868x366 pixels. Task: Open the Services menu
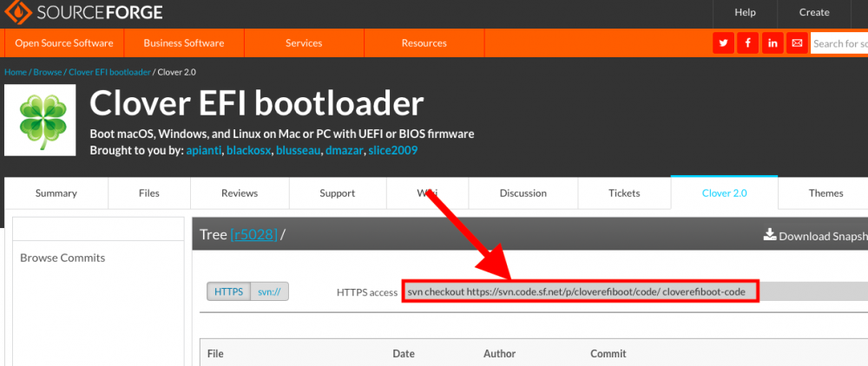(x=304, y=43)
